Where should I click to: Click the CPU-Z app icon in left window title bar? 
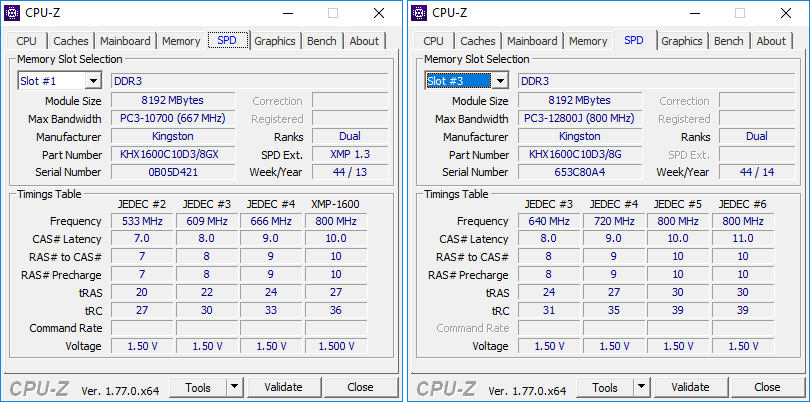tap(12, 13)
